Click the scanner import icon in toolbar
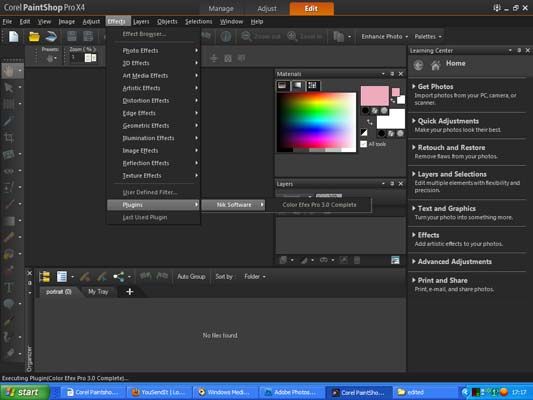The width and height of the screenshot is (533, 400). point(51,36)
